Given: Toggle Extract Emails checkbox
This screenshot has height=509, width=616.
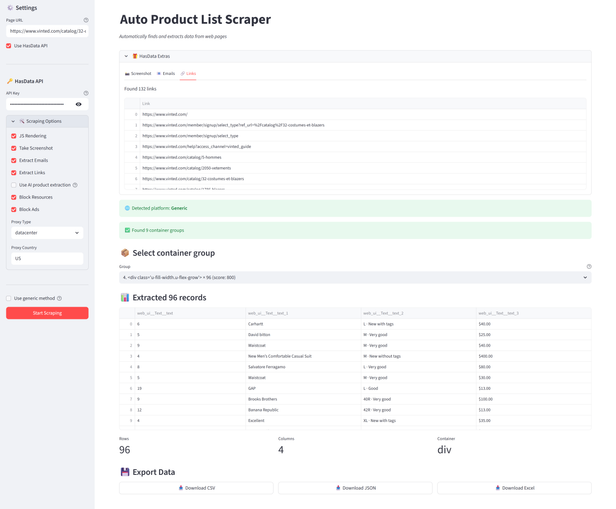Looking at the screenshot, I should (x=14, y=160).
